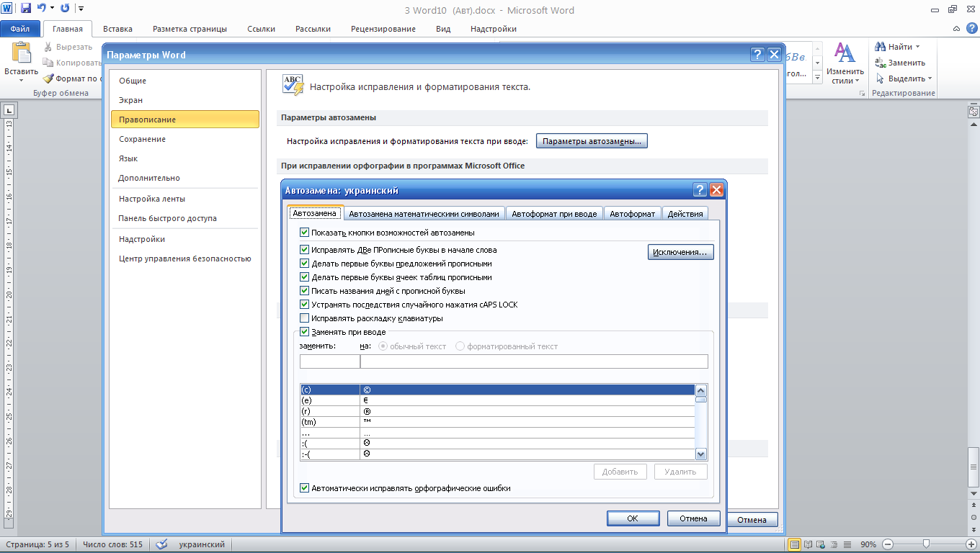Click the Change Styles icon in ribbon
Image resolution: width=980 pixels, height=553 pixels.
(845, 53)
